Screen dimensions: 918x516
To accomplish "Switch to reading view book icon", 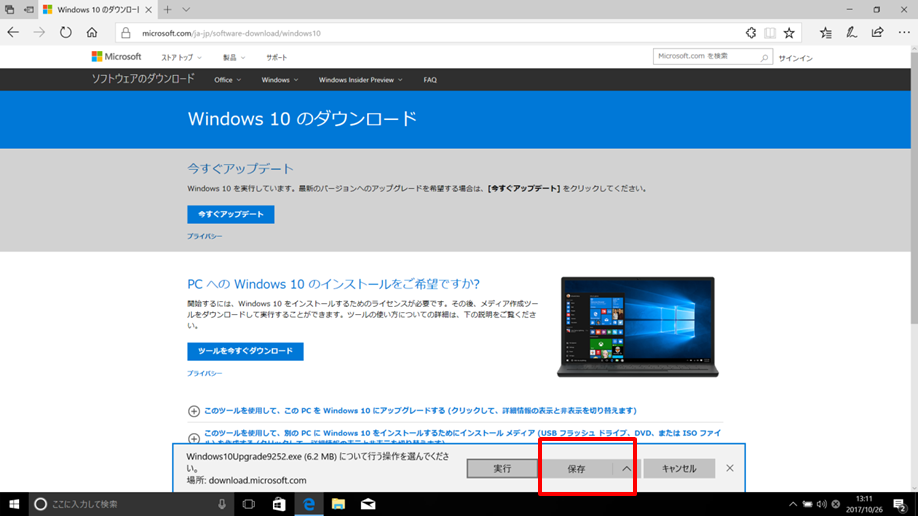I will click(770, 33).
